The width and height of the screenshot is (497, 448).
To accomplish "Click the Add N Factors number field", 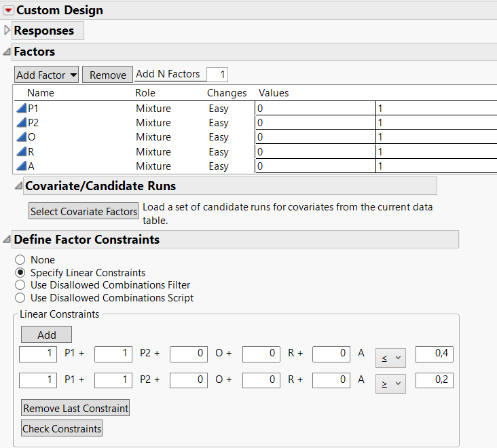I will (217, 75).
